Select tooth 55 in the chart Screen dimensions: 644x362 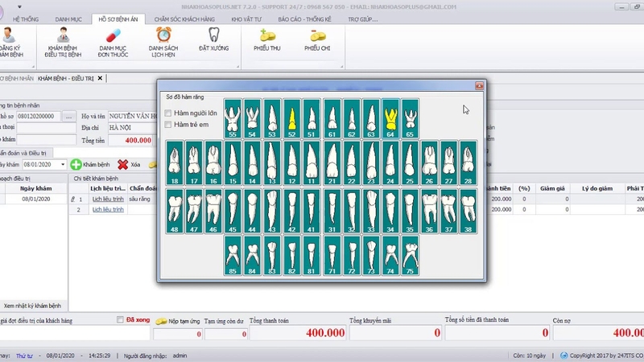pyautogui.click(x=233, y=118)
